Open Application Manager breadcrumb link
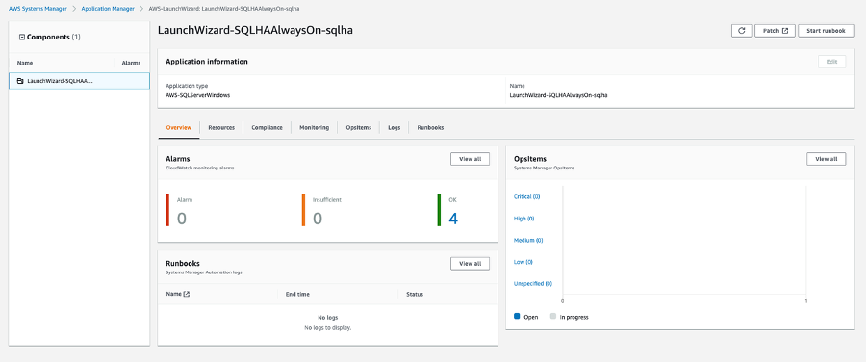 [108, 9]
